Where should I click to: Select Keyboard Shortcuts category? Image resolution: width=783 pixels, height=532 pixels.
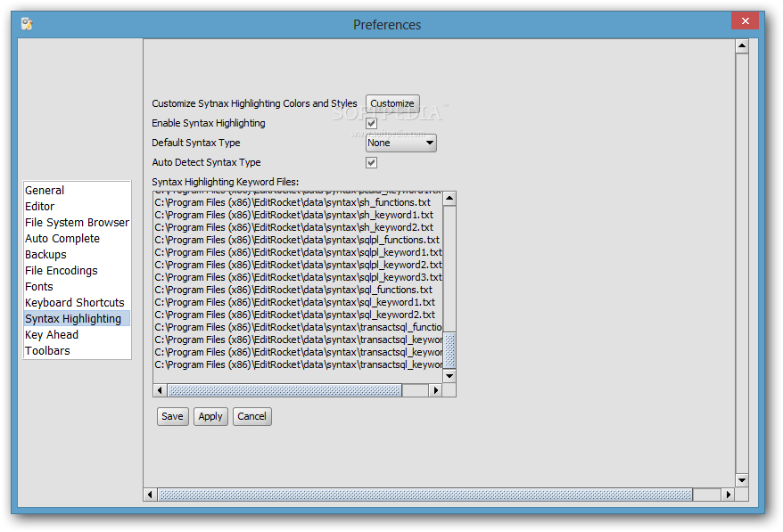pyautogui.click(x=77, y=302)
